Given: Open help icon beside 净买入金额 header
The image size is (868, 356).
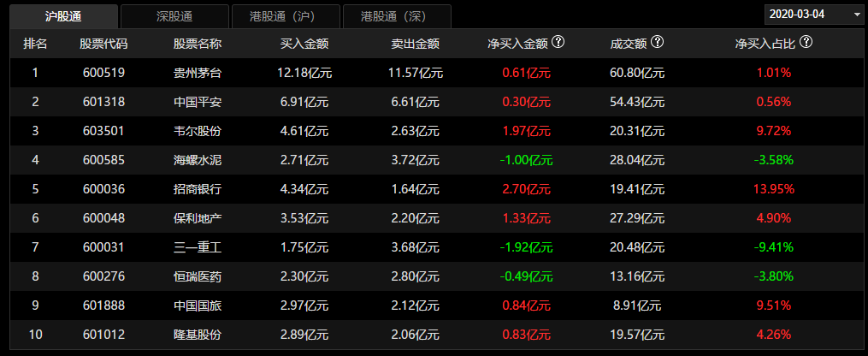Looking at the screenshot, I should (x=558, y=42).
